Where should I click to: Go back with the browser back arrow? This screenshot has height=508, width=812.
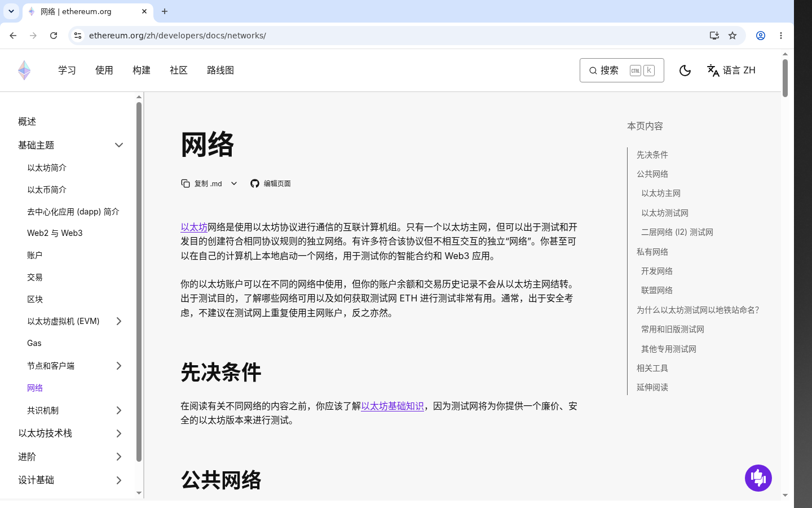pos(13,36)
